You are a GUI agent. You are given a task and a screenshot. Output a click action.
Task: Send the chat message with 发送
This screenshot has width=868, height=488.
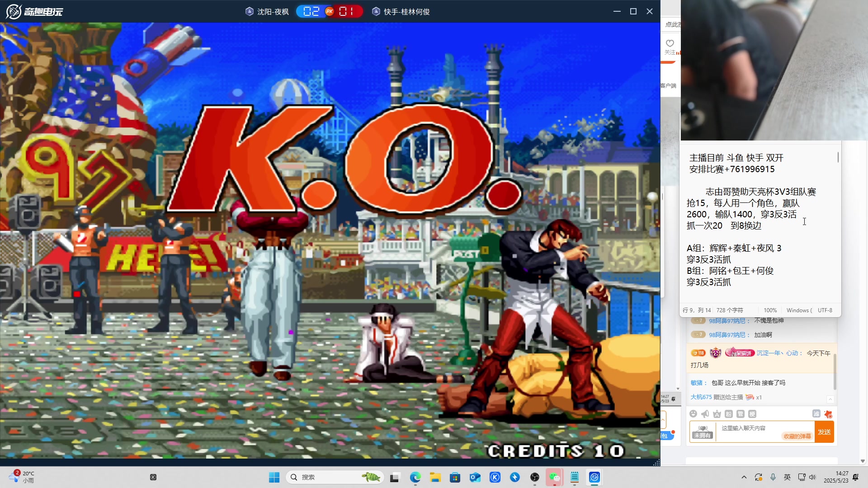pos(824,432)
